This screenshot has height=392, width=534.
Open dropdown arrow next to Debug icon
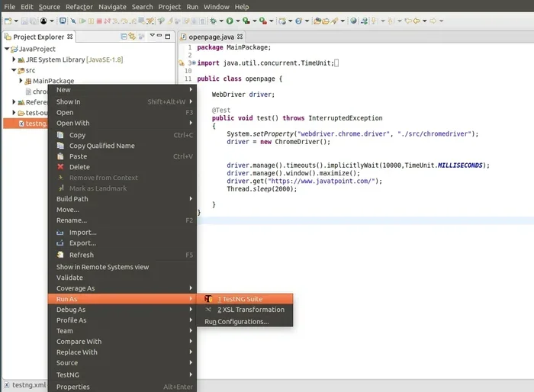(221, 21)
